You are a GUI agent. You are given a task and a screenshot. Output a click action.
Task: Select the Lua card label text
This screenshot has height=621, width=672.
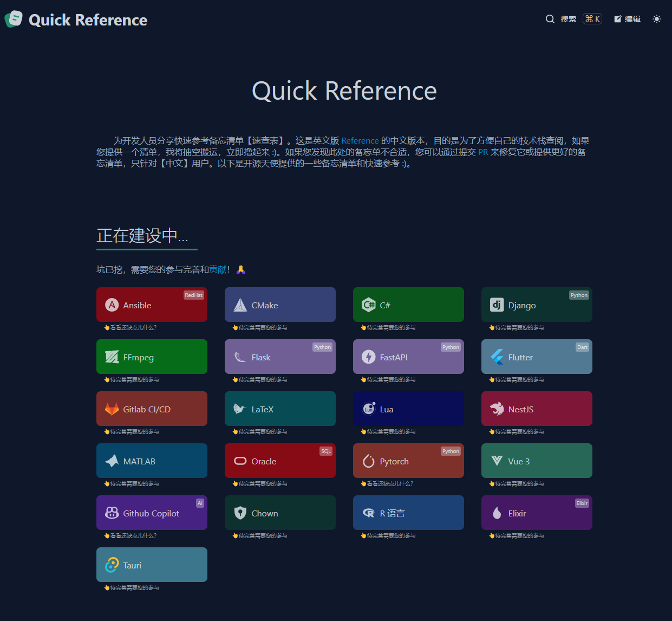(387, 409)
